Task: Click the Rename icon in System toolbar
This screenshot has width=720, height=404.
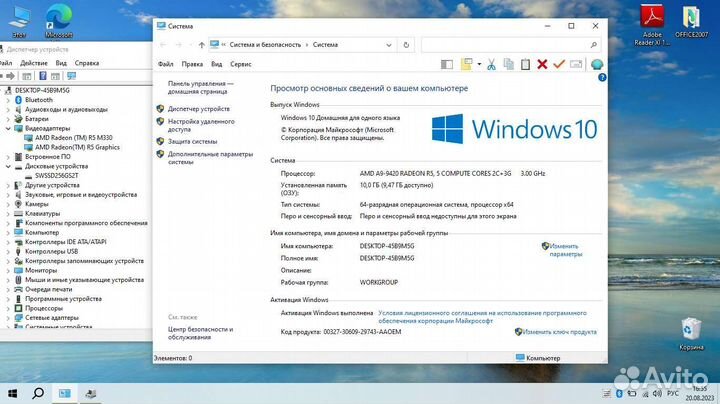Action: click(576, 64)
